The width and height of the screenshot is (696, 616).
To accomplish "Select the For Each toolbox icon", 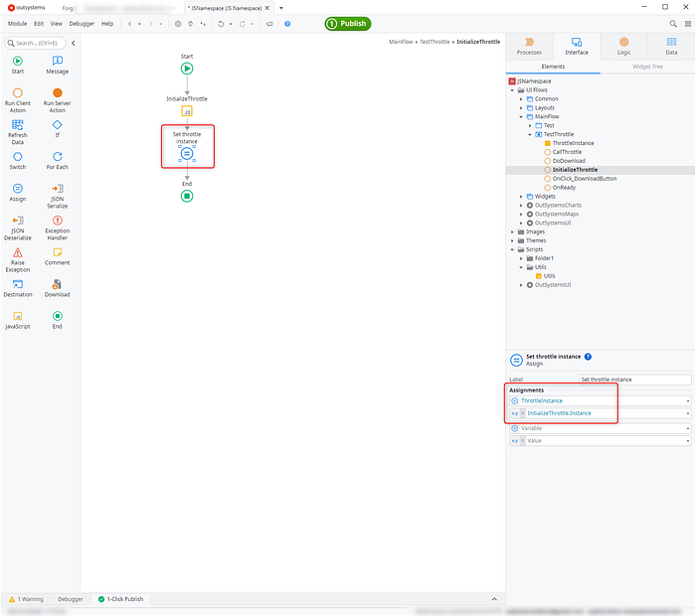I will point(57,156).
